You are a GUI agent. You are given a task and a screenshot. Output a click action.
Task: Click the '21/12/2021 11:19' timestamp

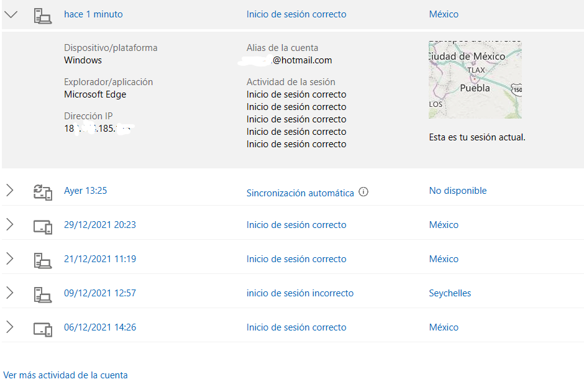100,259
